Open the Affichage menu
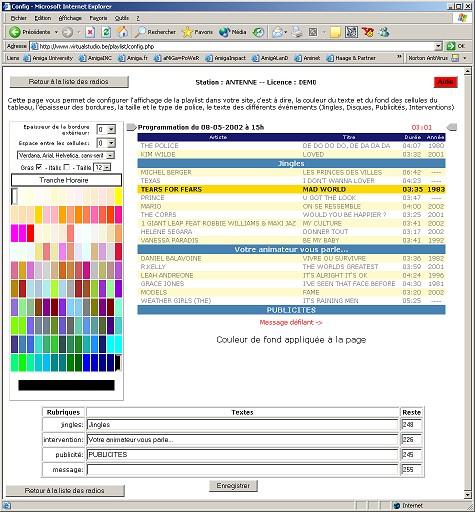The height and width of the screenshot is (512, 475). [70, 18]
